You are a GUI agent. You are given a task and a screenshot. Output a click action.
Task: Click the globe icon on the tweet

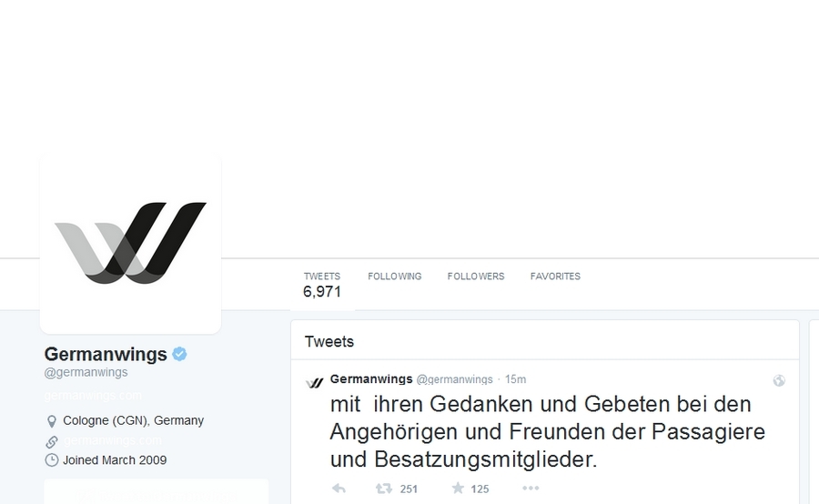coord(779,381)
